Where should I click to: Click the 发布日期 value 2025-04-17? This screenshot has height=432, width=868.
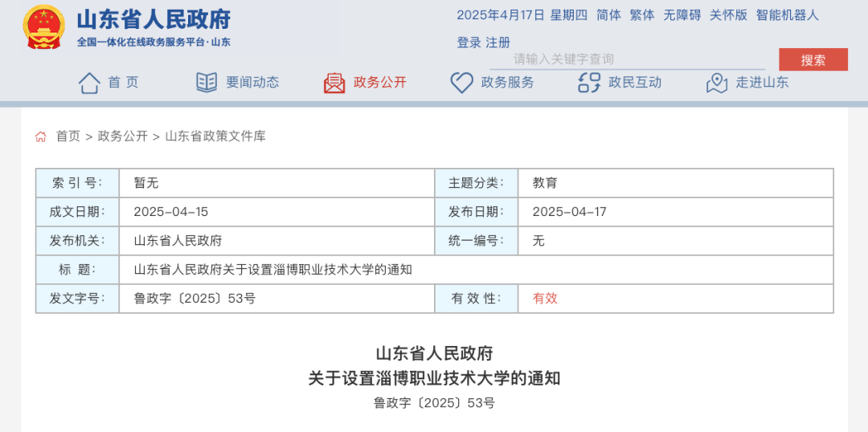(x=570, y=212)
